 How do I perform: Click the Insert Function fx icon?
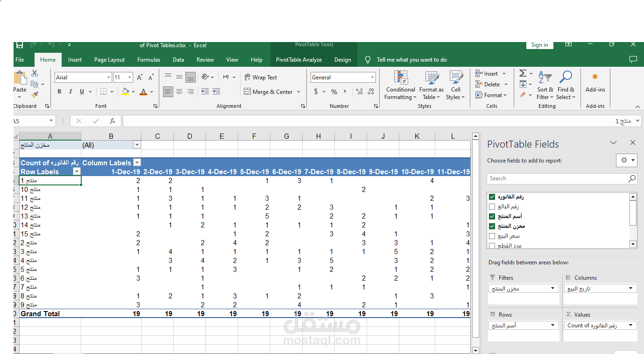pyautogui.click(x=113, y=121)
